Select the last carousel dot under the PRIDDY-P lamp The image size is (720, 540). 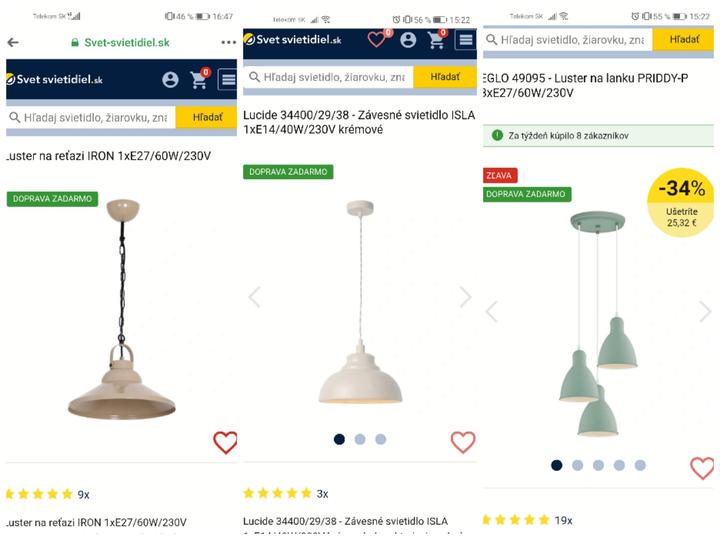coord(640,465)
